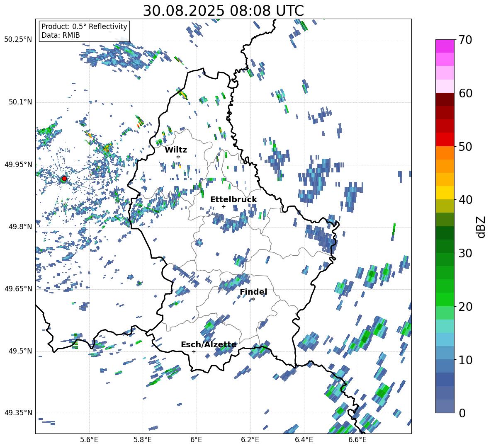This screenshot has width=491, height=448.
Task: Click the 6.6°E longitude label
Action: click(357, 440)
